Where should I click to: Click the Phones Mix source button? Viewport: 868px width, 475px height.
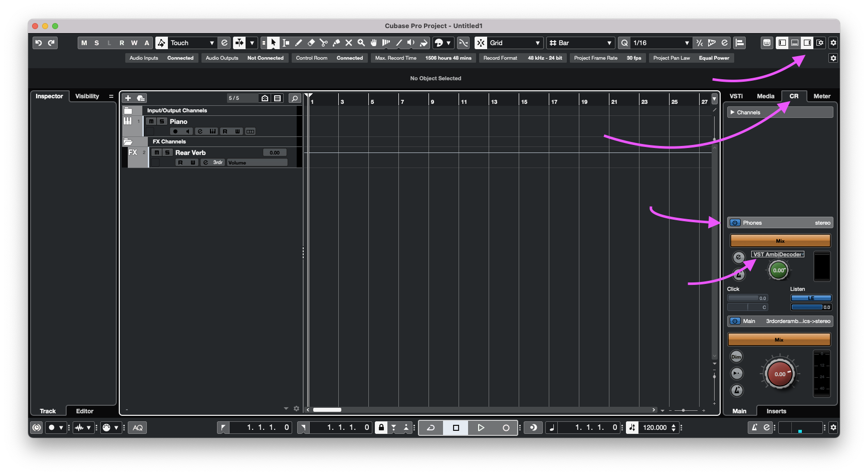pos(780,241)
